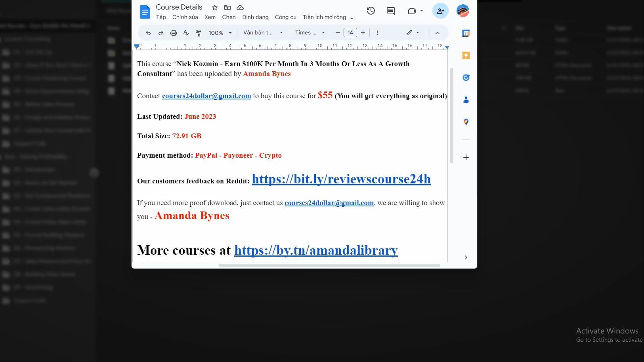Click the text 'PayPal - Payoneer - Crypto'
The image size is (644, 362).
point(238,155)
